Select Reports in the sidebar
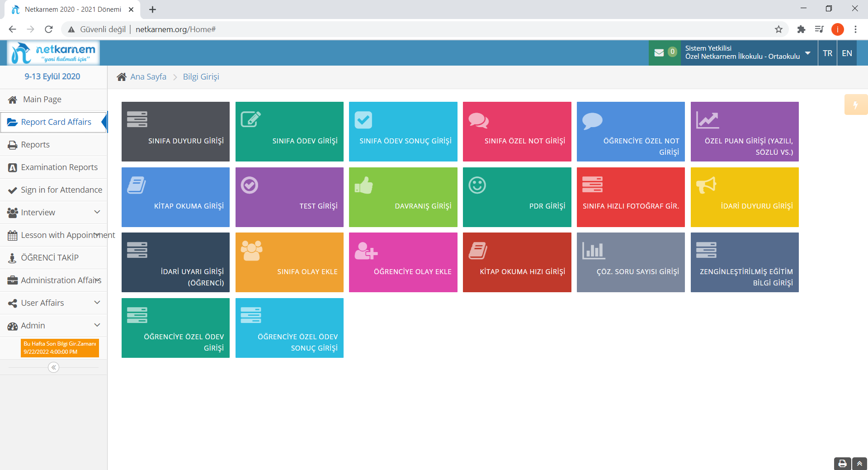 (x=35, y=145)
